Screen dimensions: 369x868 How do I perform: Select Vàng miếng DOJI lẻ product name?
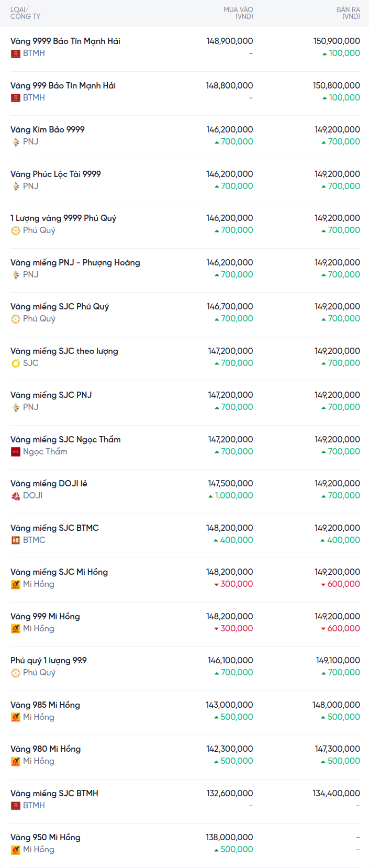point(49,483)
